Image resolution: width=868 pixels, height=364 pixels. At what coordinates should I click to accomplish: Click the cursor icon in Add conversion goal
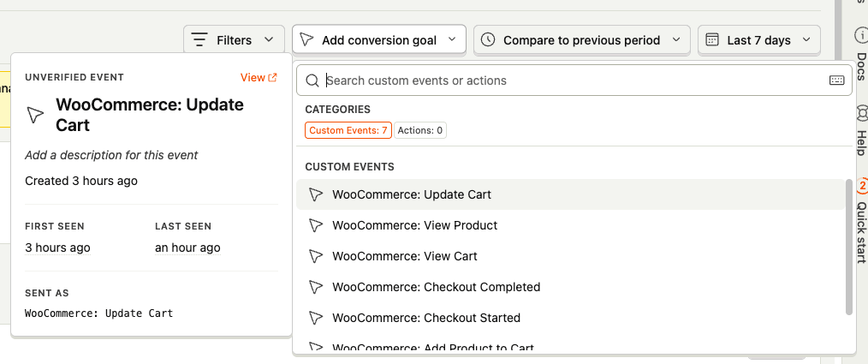(306, 40)
